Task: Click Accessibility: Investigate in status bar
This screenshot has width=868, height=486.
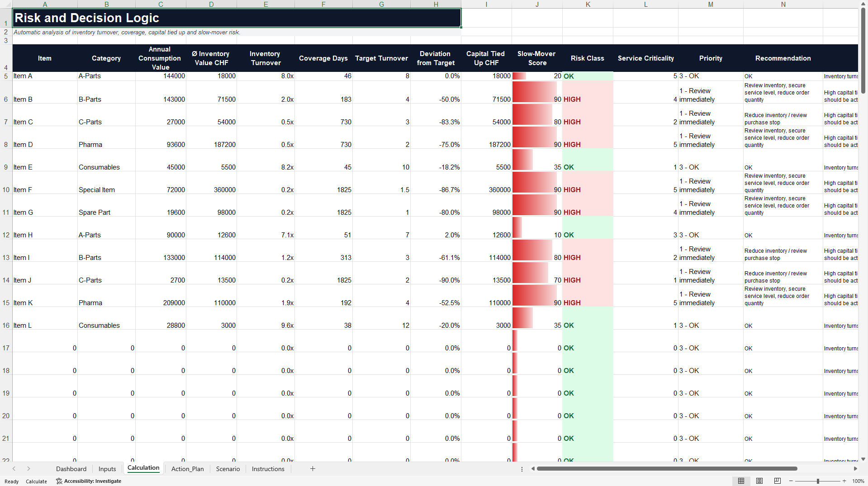Action: [89, 481]
